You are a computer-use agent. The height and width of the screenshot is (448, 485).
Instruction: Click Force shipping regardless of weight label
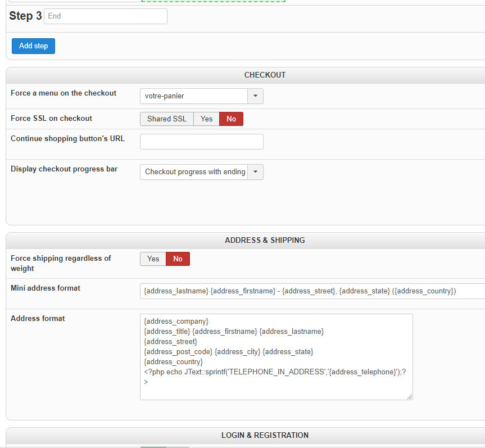coord(61,263)
